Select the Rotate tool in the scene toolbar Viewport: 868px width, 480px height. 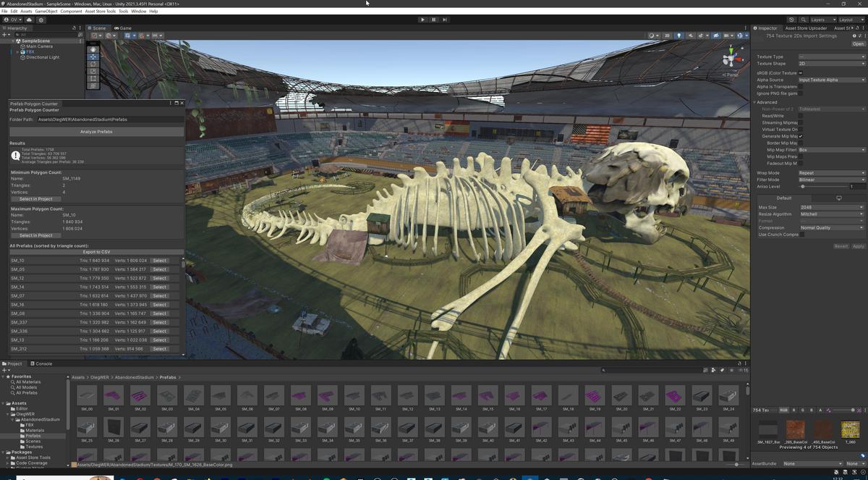pos(93,64)
